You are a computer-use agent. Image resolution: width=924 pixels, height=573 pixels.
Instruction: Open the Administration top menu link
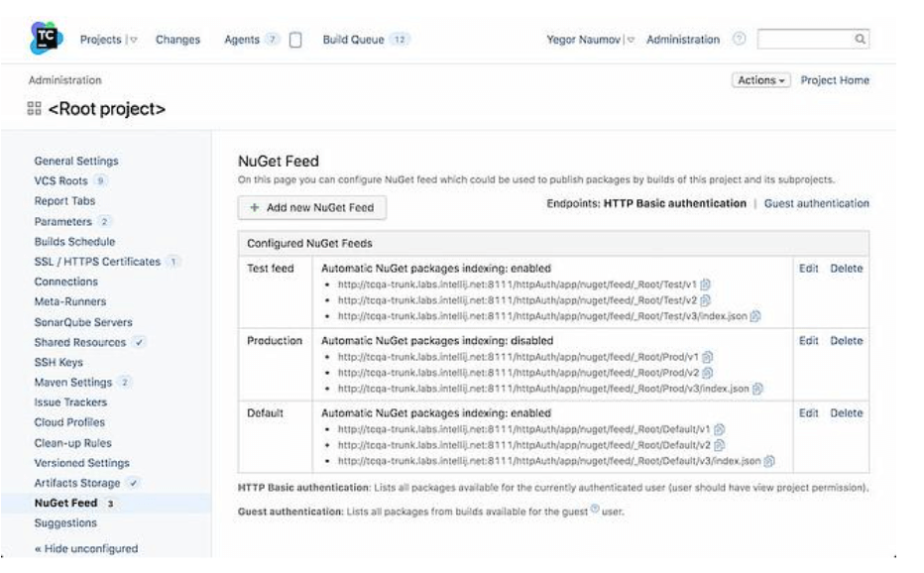683,40
